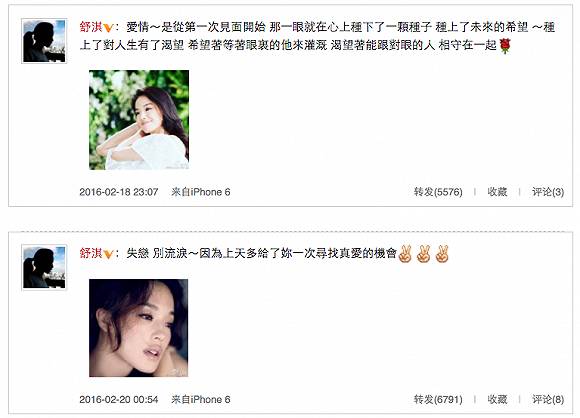Click last victory-hand emoji in second post

[x=442, y=254]
